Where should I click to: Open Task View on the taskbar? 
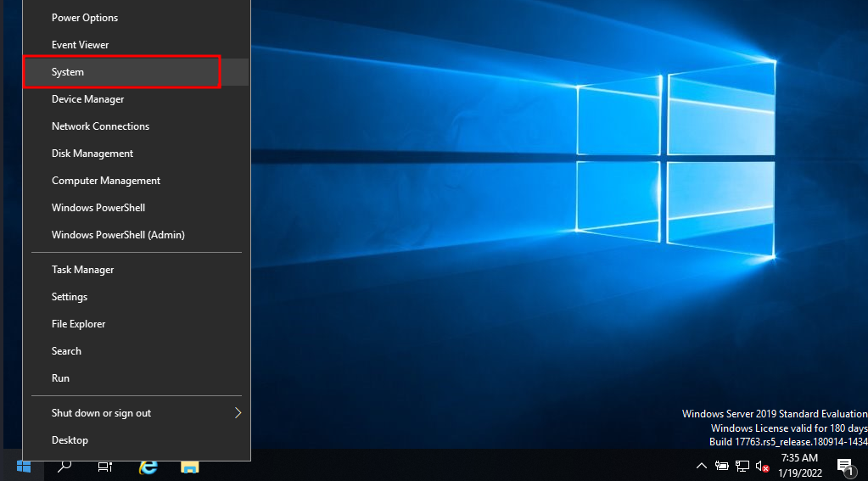click(x=105, y=467)
